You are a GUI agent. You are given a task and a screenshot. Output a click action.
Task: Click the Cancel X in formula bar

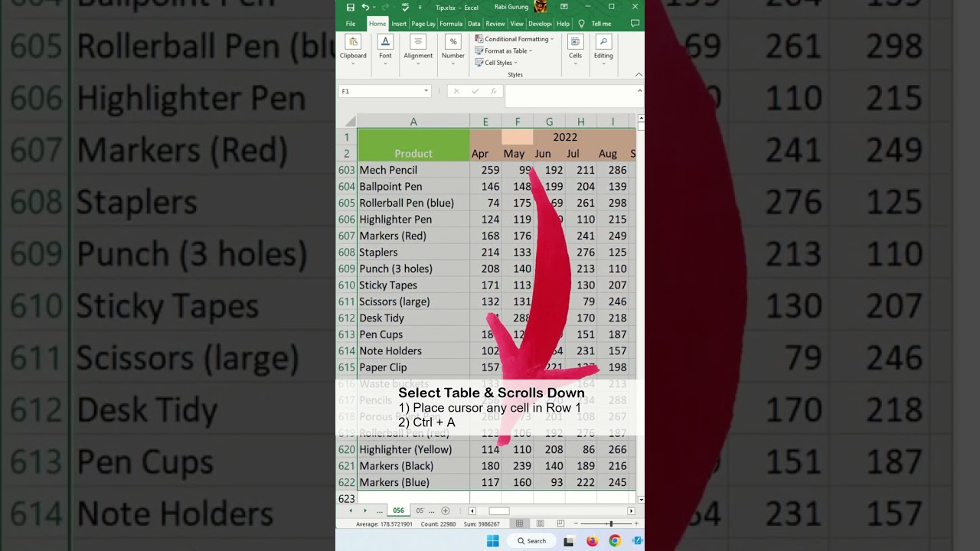point(456,91)
